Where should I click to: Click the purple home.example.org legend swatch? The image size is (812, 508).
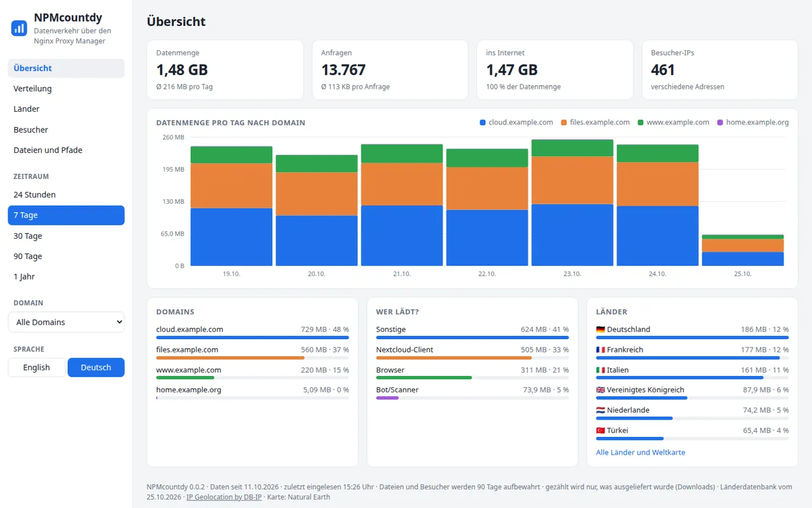720,123
